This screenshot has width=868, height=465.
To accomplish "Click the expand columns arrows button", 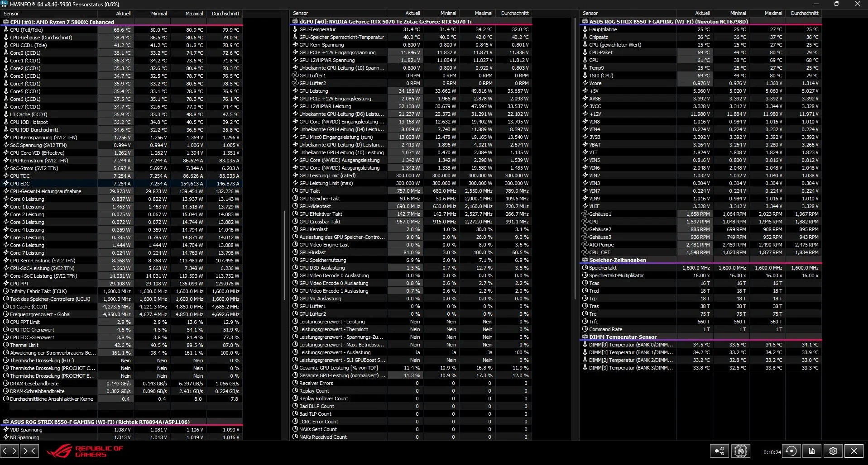I will pyautogui.click(x=10, y=451).
